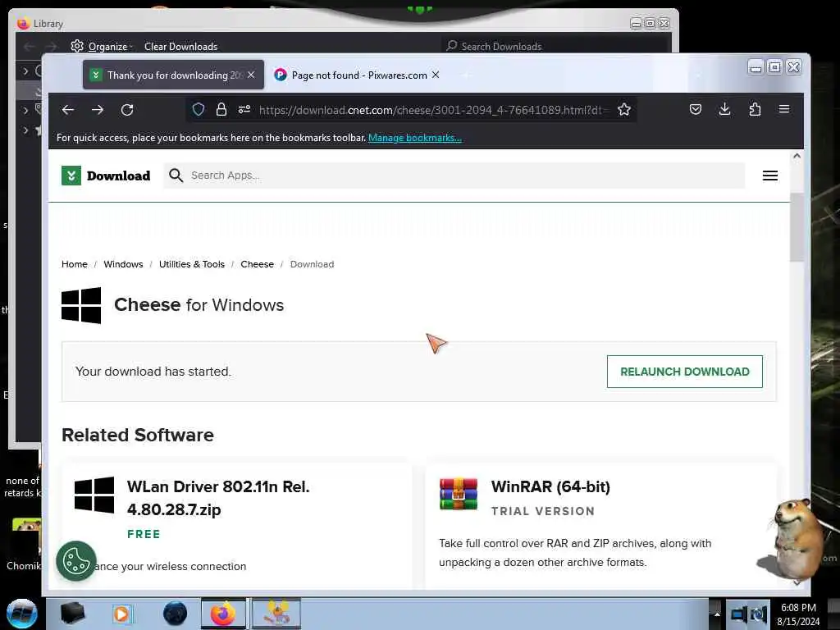Click the 'TRIAL VERSION' label under WinRAR

[543, 511]
